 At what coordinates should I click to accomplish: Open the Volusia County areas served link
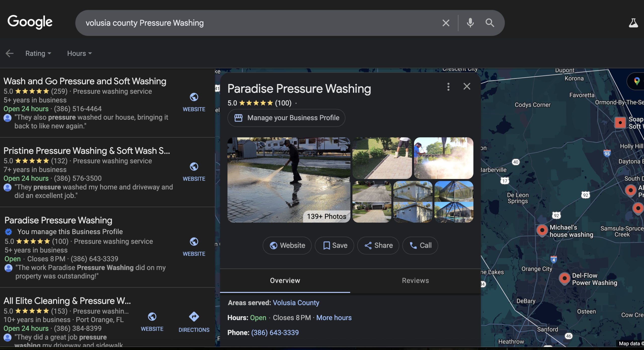pos(296,303)
